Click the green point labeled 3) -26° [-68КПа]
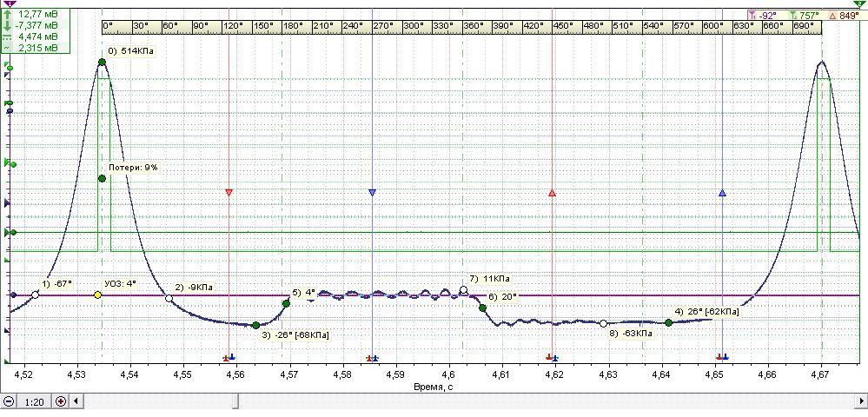Image resolution: width=868 pixels, height=417 pixels. pos(255,325)
